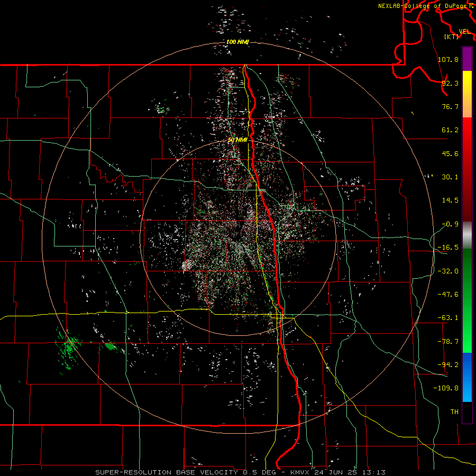Click the purple segment of color bar
The height and width of the screenshot is (476, 476).
click(x=467, y=59)
